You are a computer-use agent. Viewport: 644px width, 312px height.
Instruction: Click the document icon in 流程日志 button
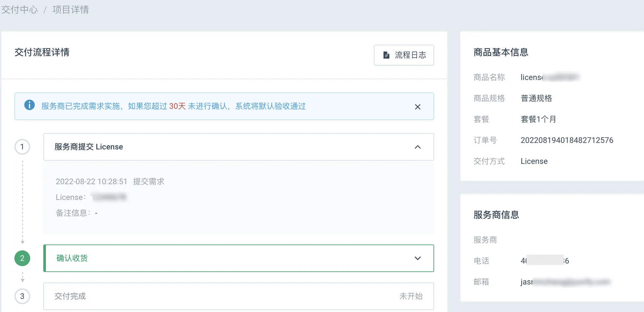point(387,55)
